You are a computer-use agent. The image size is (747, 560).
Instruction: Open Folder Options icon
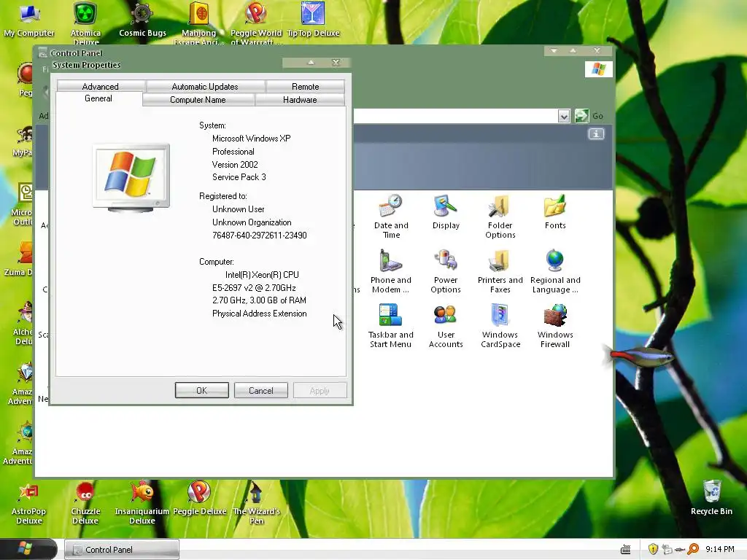tap(500, 216)
